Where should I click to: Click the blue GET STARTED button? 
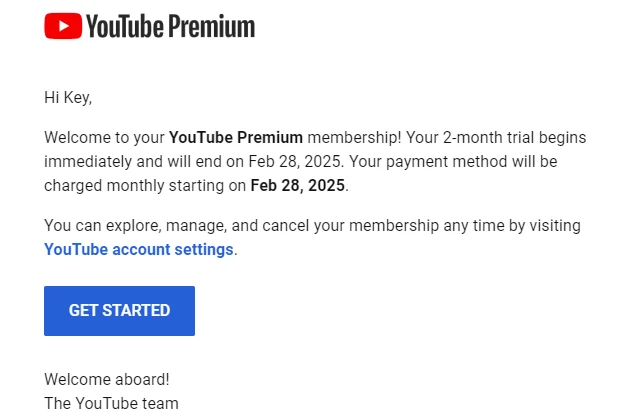click(x=119, y=311)
